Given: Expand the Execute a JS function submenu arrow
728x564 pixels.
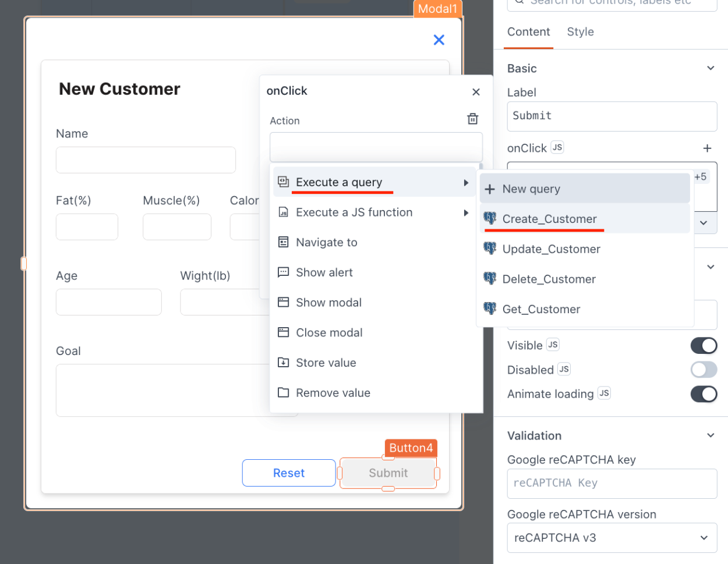Looking at the screenshot, I should tap(466, 212).
